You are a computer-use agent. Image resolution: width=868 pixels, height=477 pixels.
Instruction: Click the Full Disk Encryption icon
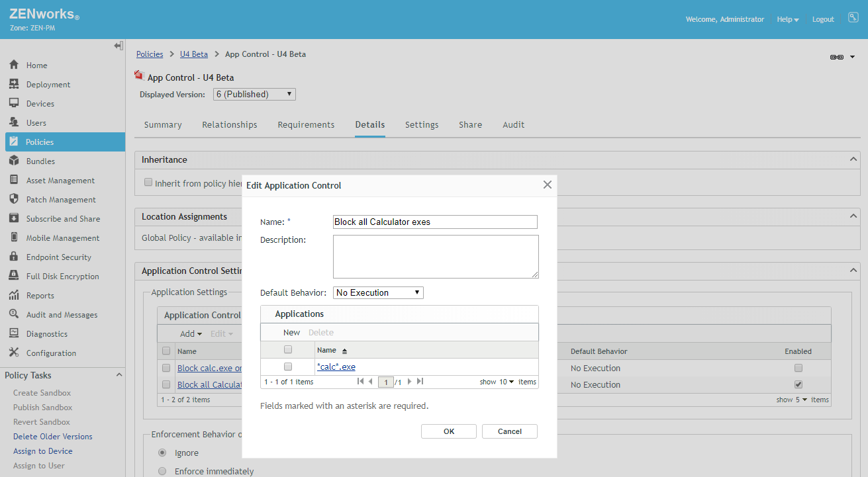click(13, 276)
